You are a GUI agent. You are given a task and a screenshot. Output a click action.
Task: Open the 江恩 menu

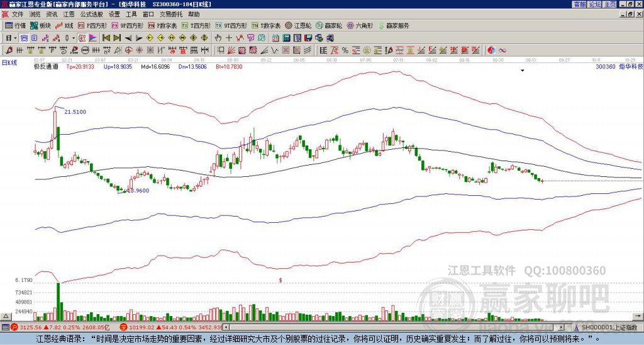[69, 14]
